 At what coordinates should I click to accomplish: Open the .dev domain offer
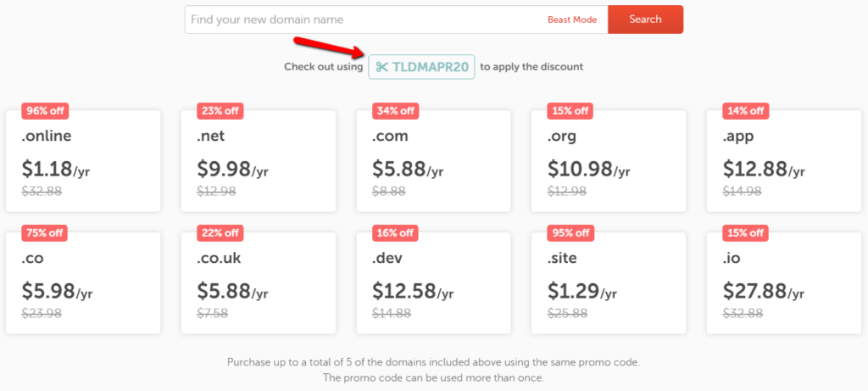[x=433, y=282]
